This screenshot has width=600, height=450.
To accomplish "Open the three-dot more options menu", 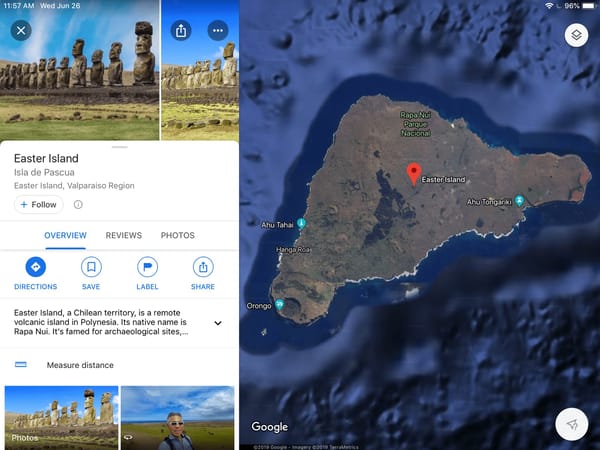I will tap(218, 30).
